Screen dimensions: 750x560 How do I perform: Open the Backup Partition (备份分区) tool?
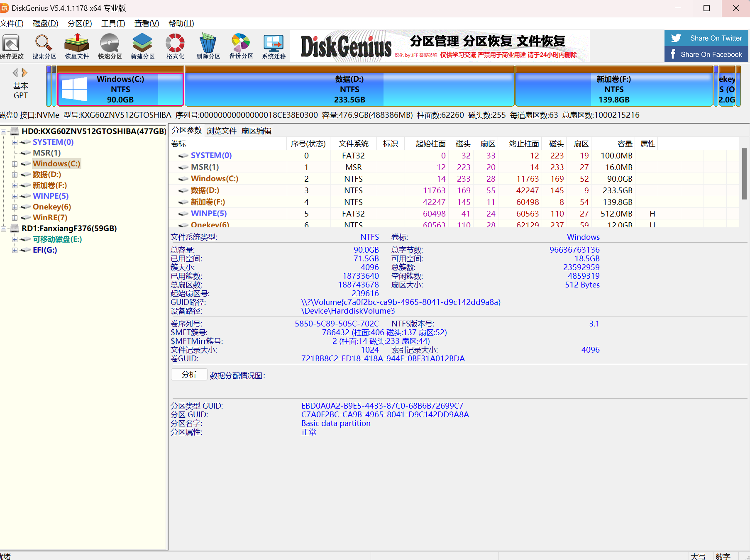coord(241,46)
